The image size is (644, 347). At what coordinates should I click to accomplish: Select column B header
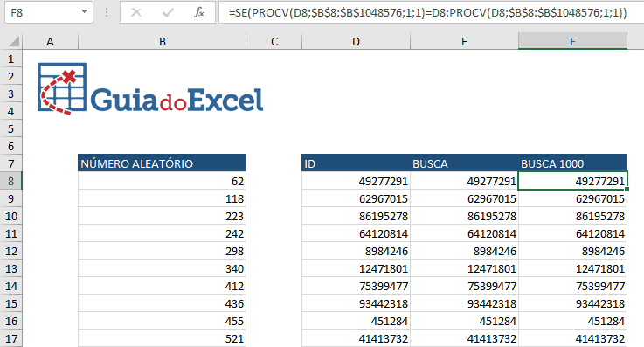click(x=163, y=41)
